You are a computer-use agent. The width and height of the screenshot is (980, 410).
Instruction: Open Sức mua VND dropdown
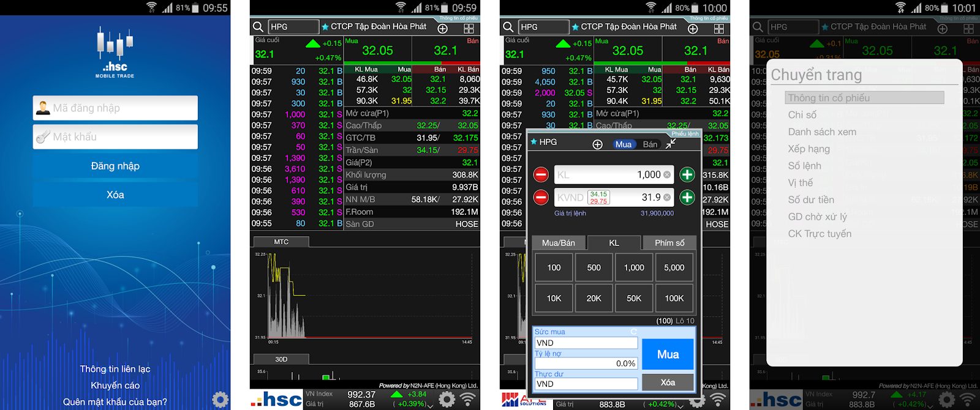[586, 343]
